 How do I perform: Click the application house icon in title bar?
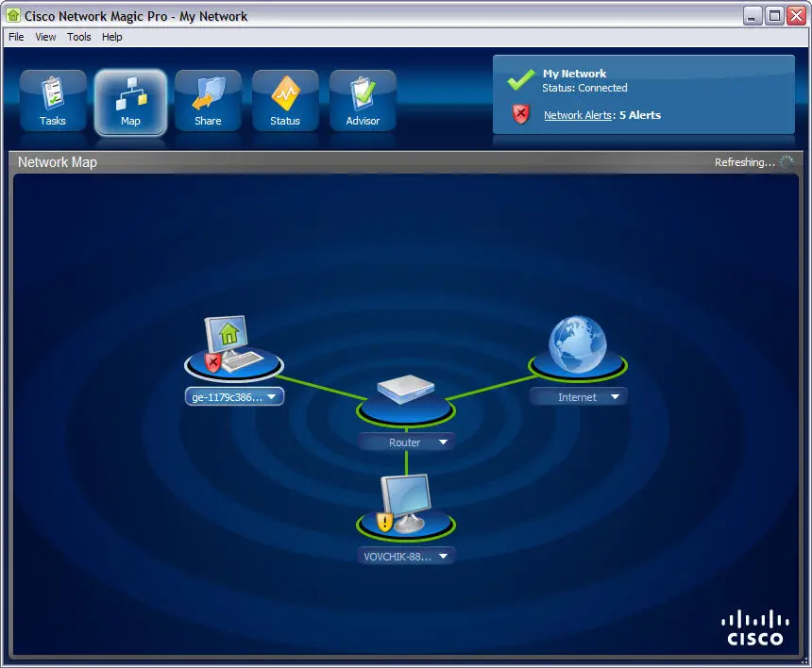(13, 15)
